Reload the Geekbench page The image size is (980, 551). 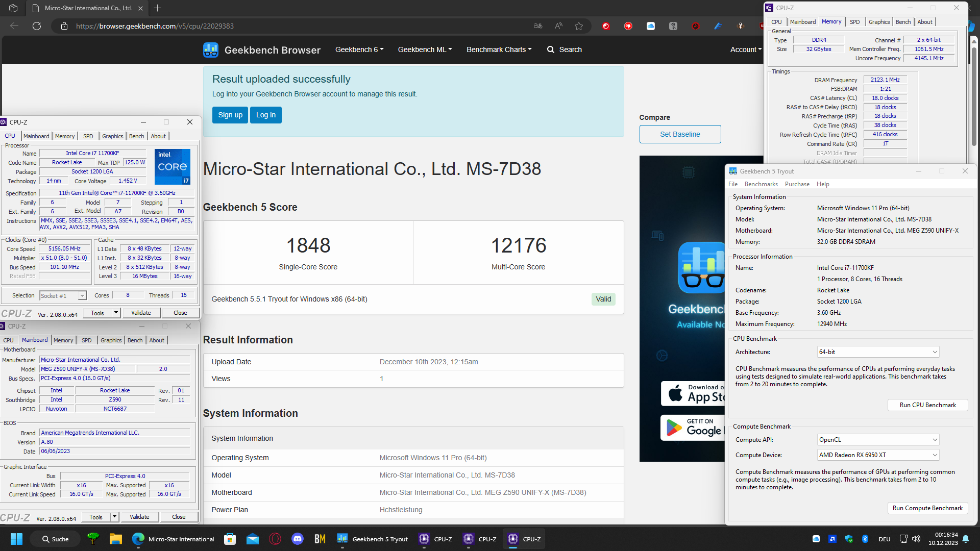point(37,26)
